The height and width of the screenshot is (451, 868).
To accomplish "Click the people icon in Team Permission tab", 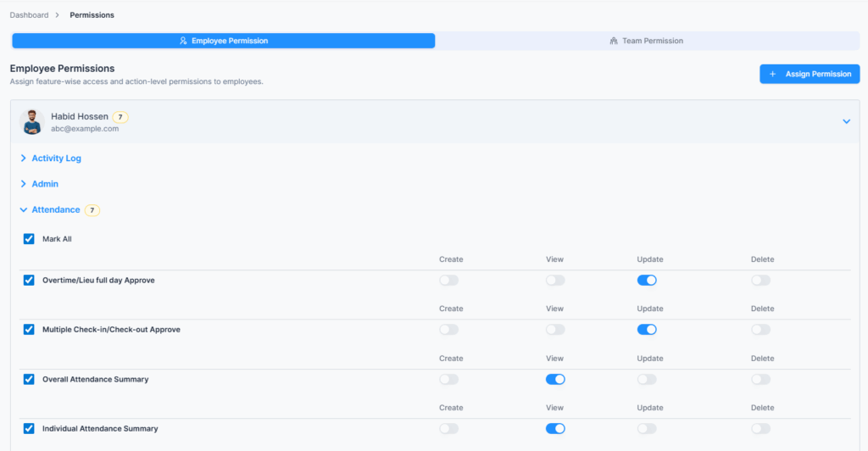I will point(614,41).
